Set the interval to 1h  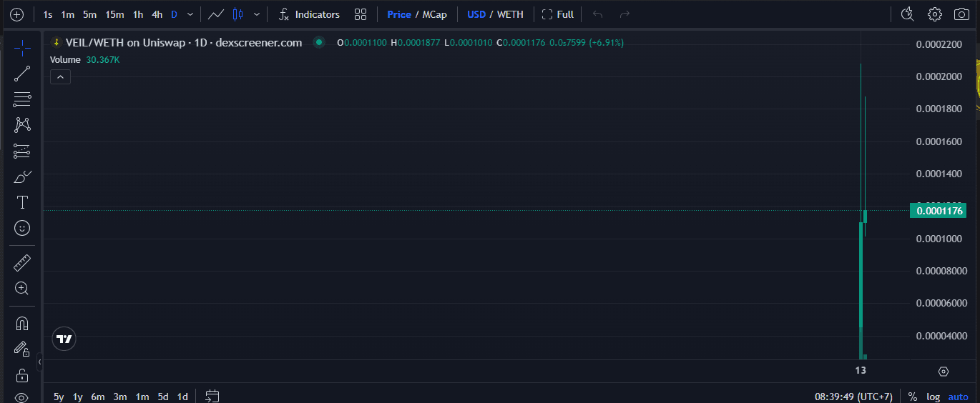(138, 14)
